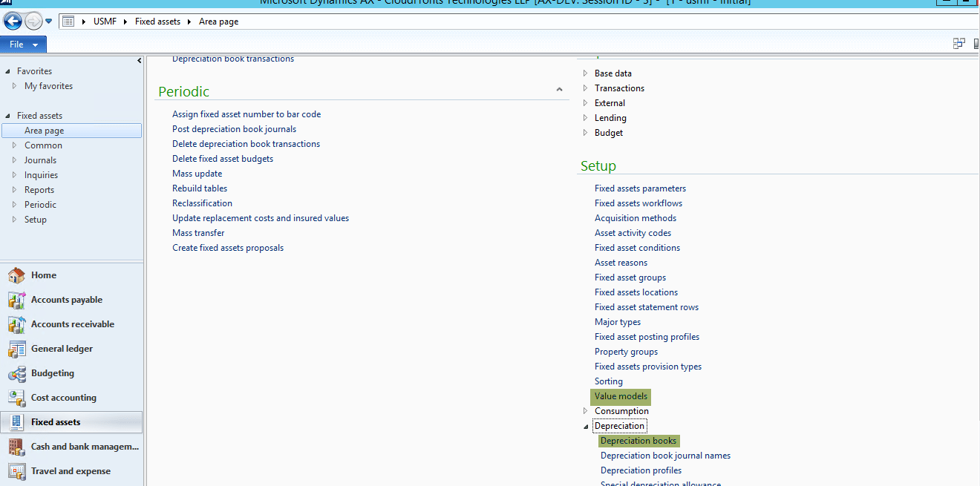Click the address bar list icon
Image resolution: width=980 pixels, height=486 pixels.
[x=68, y=22]
